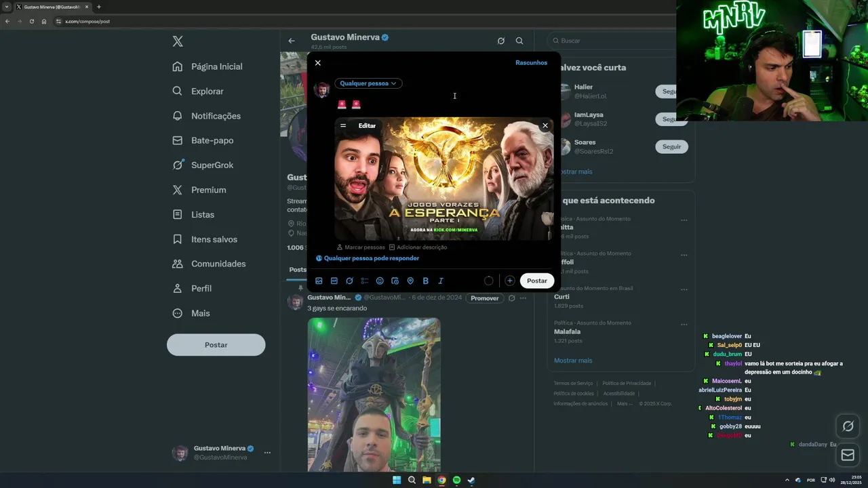Change Qualquer pessoa pode responder setting

pos(367,258)
